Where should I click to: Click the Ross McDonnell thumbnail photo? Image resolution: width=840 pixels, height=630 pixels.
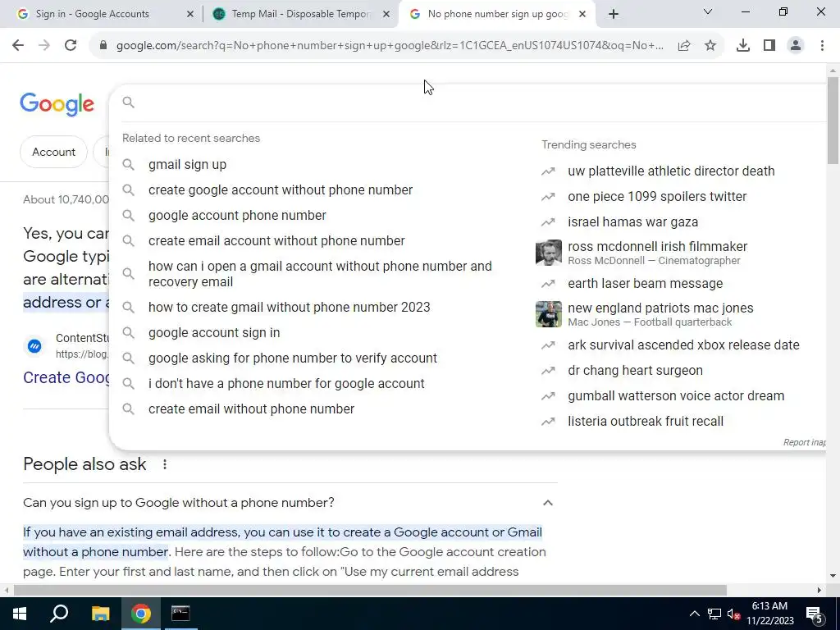pyautogui.click(x=549, y=253)
